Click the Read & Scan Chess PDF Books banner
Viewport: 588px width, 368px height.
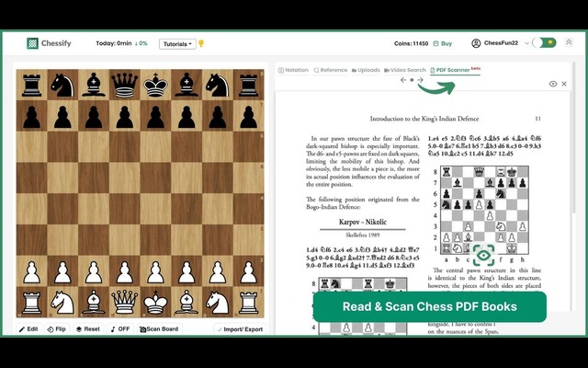[430, 306]
